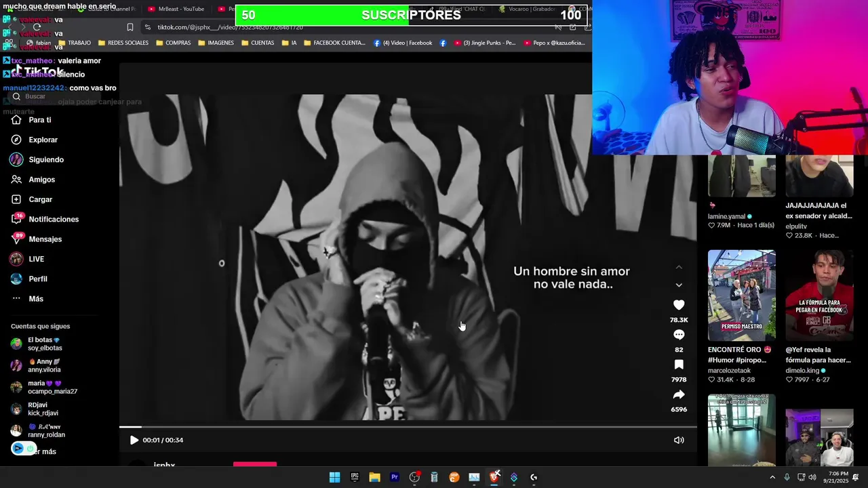Open the Explorar page
Image resolution: width=868 pixels, height=488 pixels.
[35, 140]
